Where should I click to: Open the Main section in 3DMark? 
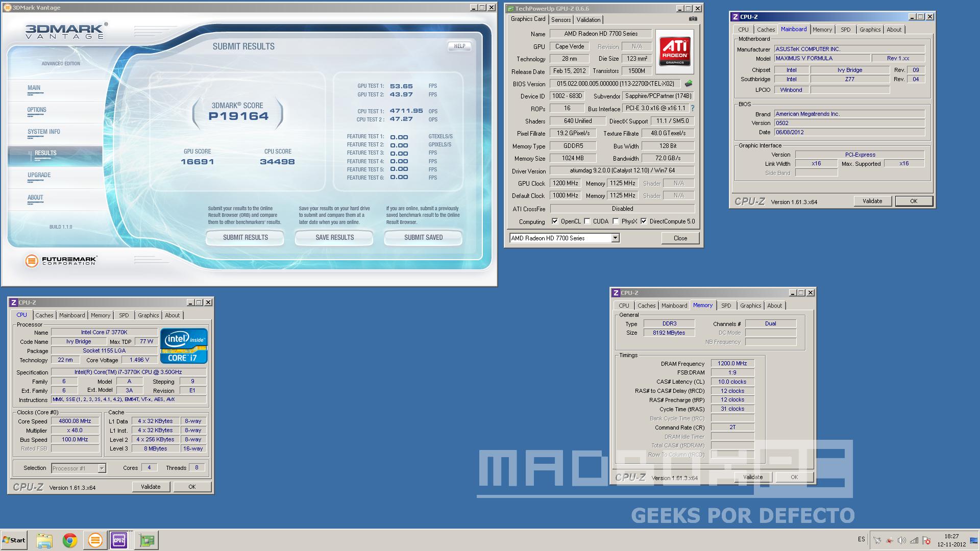click(34, 88)
